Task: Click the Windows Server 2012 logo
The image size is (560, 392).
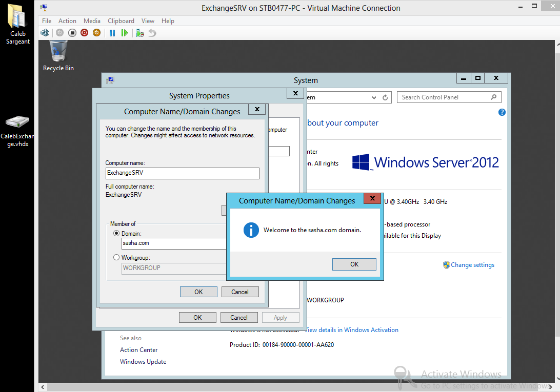Action: tap(425, 162)
